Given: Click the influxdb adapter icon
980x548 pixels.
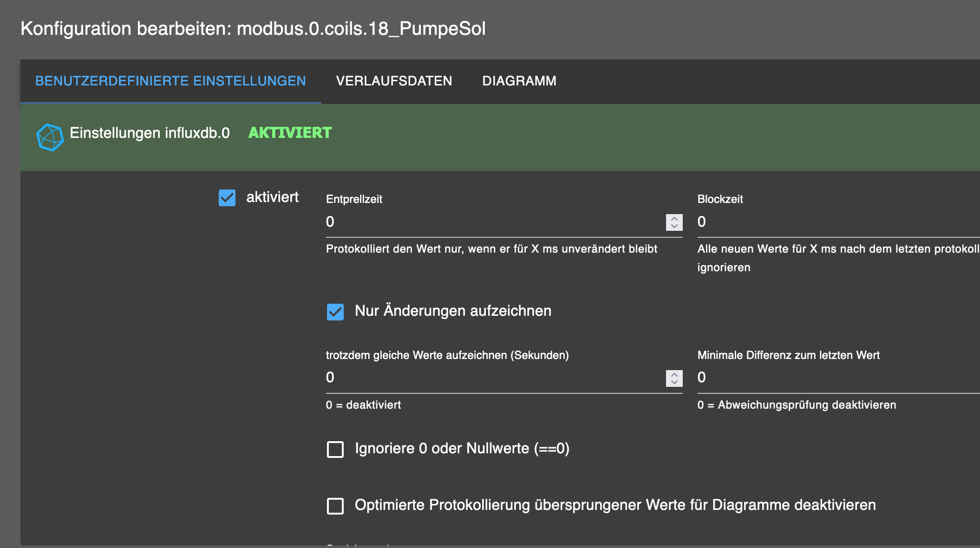Looking at the screenshot, I should pos(50,137).
